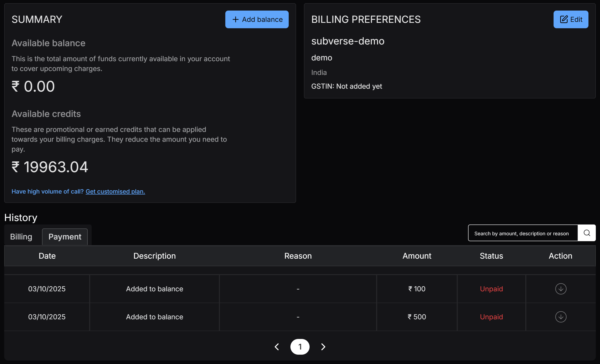The width and height of the screenshot is (600, 364).
Task: Go to next page arrow
Action: [x=323, y=347]
